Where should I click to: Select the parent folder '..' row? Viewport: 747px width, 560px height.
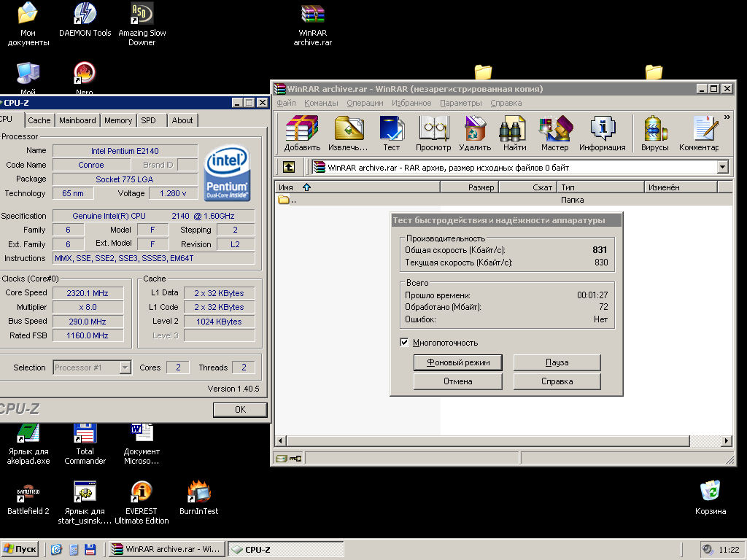pyautogui.click(x=504, y=200)
